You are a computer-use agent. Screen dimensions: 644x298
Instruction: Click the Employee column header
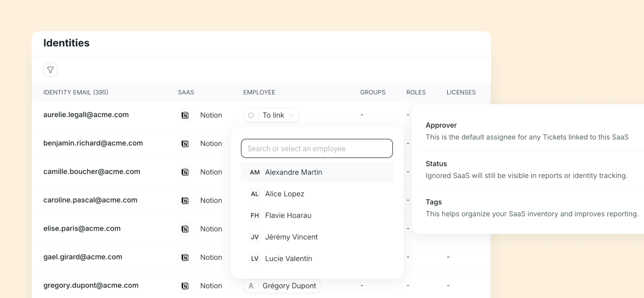point(259,93)
